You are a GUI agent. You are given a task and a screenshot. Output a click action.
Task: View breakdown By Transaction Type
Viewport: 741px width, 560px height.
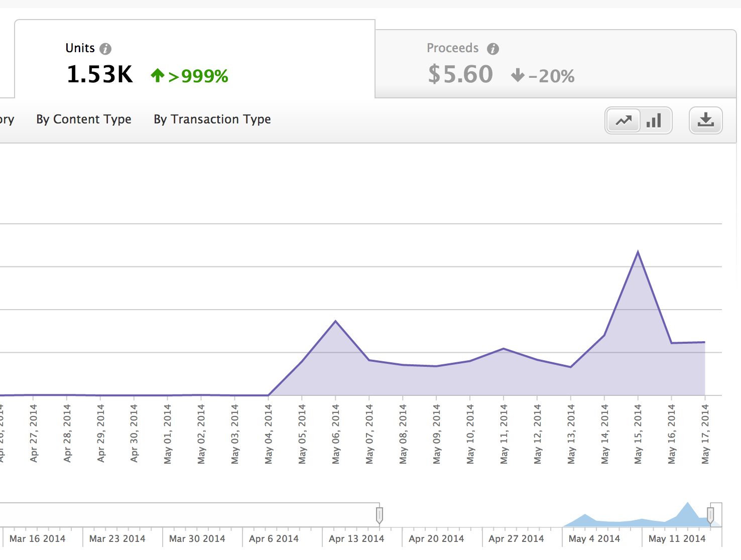click(212, 119)
